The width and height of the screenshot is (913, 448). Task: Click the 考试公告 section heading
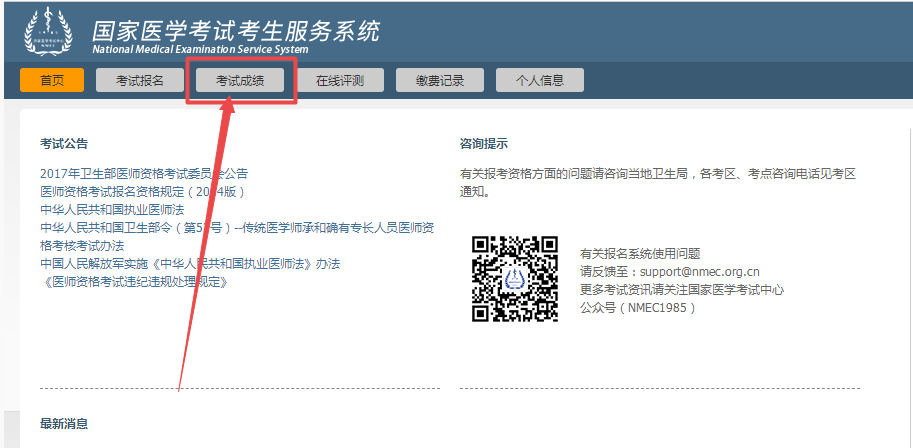[64, 144]
